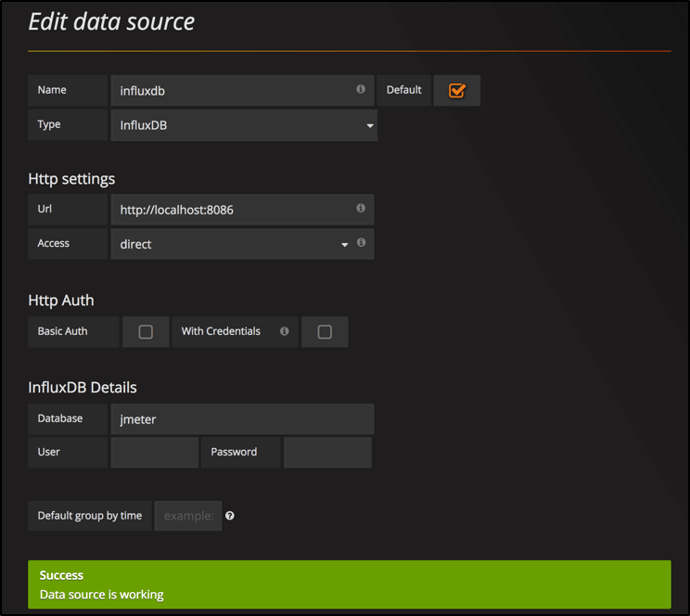
Task: Enable the With Credentials checkbox
Action: point(325,331)
